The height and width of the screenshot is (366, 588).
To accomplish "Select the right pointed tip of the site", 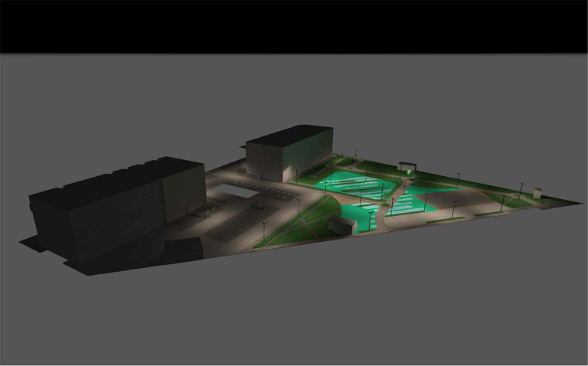I will tap(574, 202).
